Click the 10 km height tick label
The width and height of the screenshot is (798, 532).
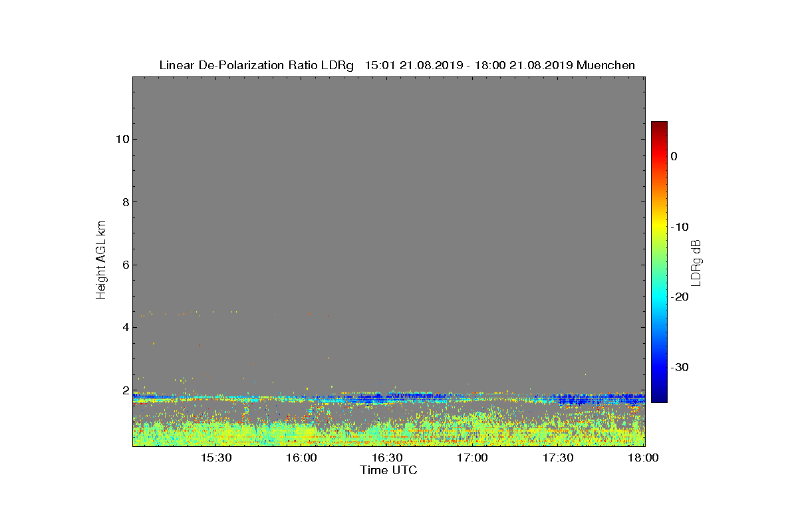121,139
